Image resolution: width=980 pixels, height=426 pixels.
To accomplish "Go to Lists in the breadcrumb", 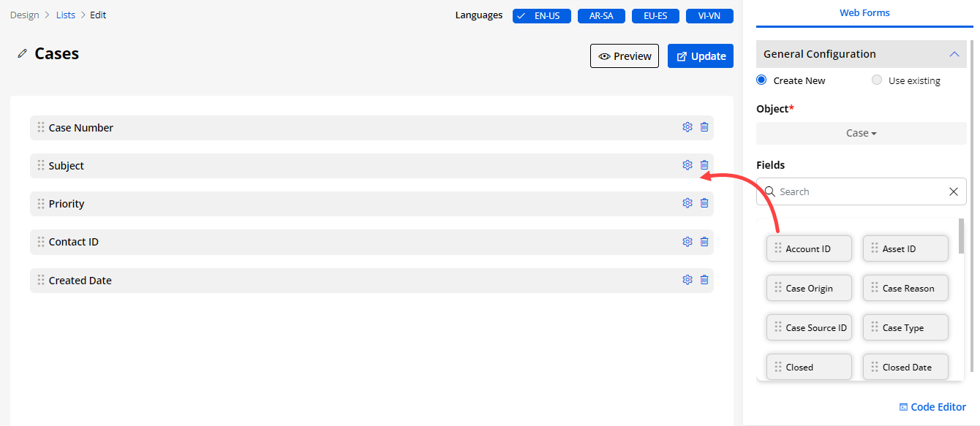I will tap(66, 15).
